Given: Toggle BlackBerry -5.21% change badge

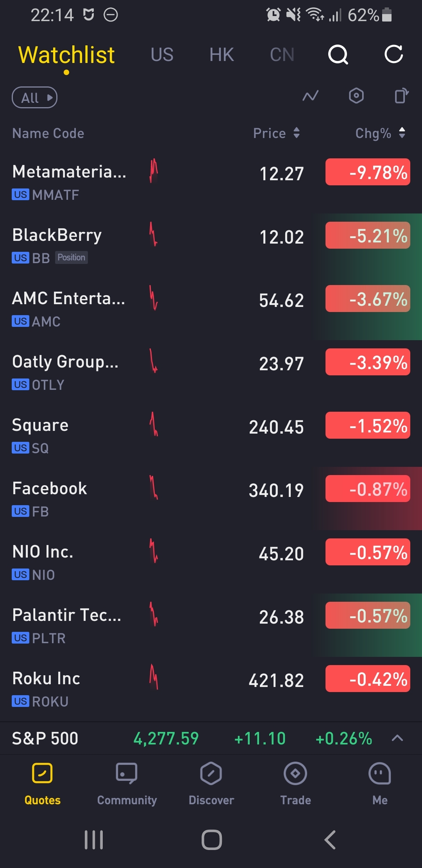Looking at the screenshot, I should (368, 235).
